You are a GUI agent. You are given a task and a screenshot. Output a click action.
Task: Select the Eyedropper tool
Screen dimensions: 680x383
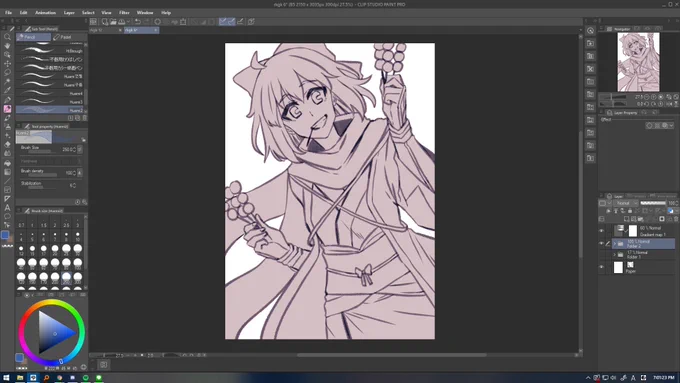pos(7,90)
